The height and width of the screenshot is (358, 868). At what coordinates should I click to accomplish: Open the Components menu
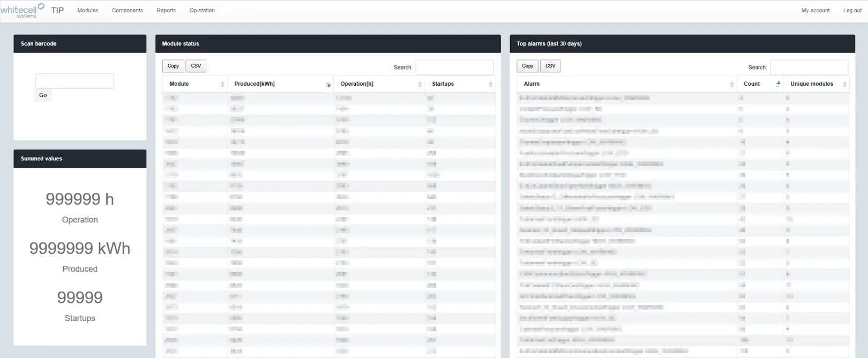coord(128,10)
